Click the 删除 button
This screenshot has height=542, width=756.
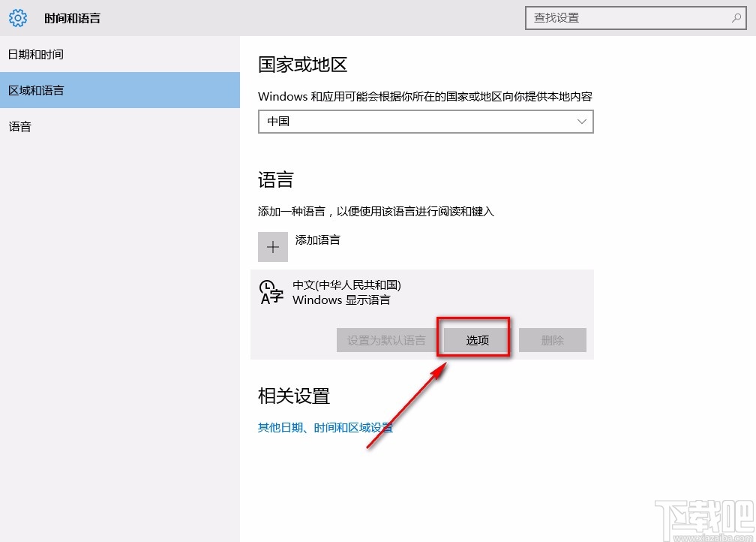552,339
